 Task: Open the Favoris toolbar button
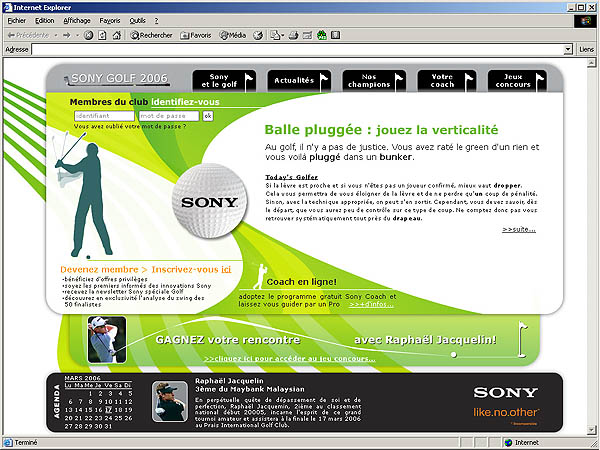click(x=196, y=35)
